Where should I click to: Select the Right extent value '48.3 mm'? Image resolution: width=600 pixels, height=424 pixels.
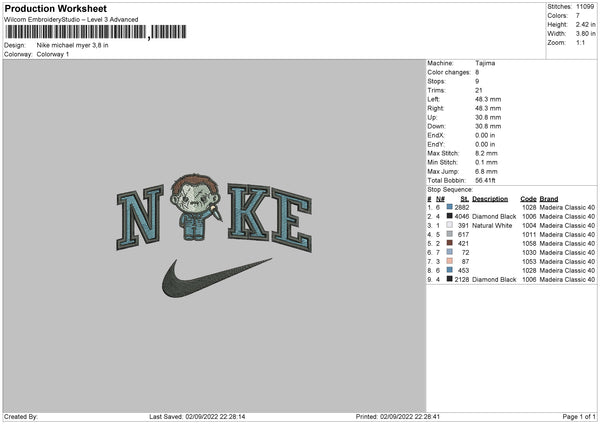coord(488,108)
